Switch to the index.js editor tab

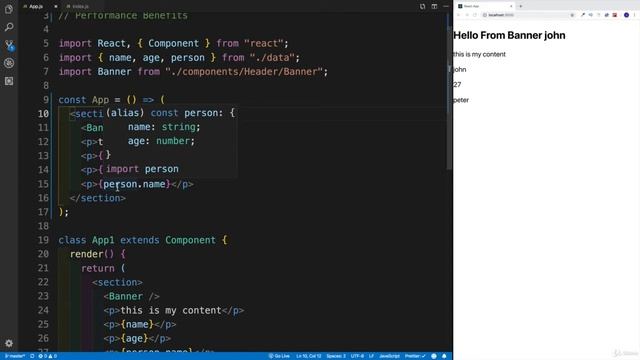80,7
